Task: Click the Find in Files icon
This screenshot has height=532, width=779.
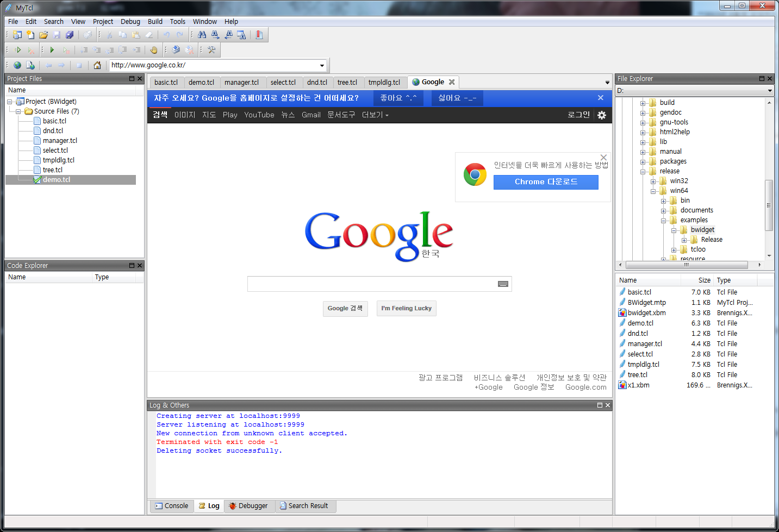Action: 241,35
